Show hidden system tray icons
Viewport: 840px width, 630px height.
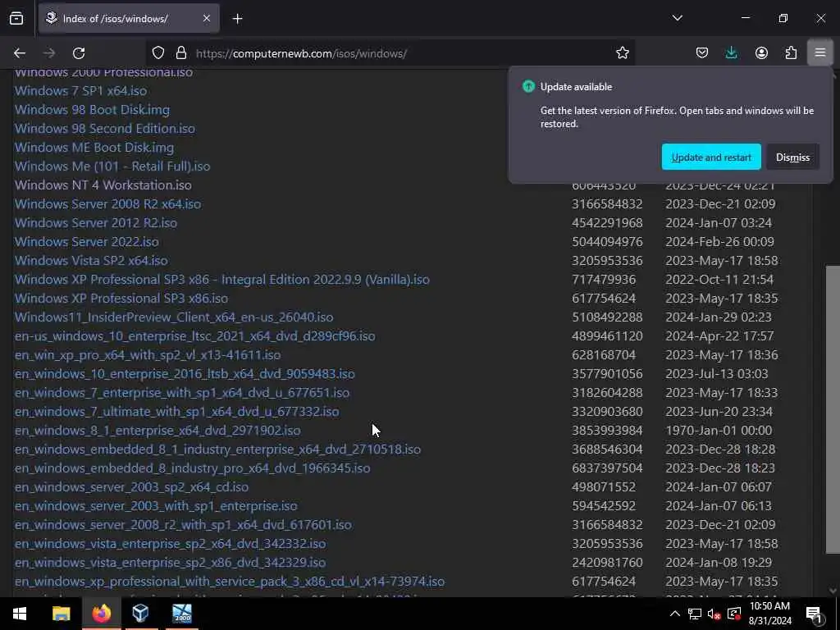pos(674,614)
